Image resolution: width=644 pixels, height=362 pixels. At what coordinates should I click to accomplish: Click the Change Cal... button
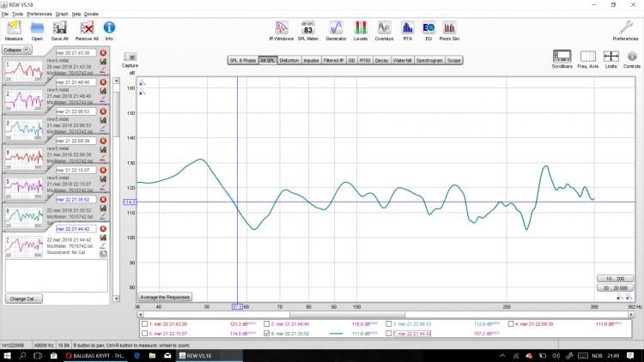coord(24,299)
